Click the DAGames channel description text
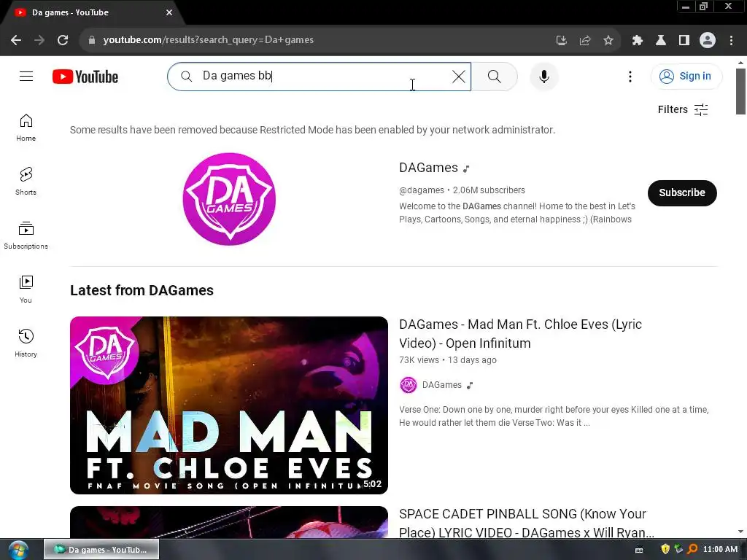This screenshot has width=747, height=560. pyautogui.click(x=517, y=213)
